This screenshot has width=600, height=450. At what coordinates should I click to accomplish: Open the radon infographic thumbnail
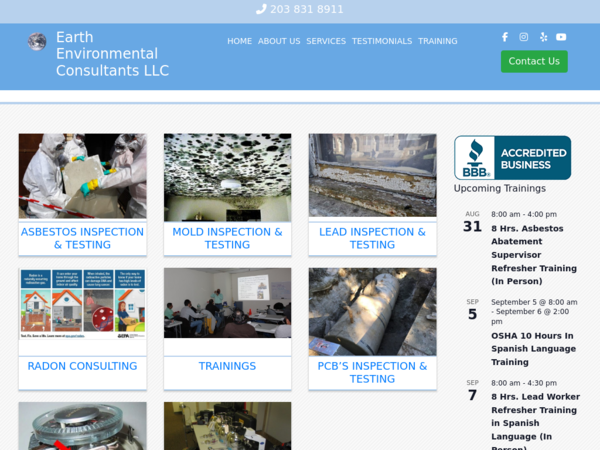pos(83,304)
